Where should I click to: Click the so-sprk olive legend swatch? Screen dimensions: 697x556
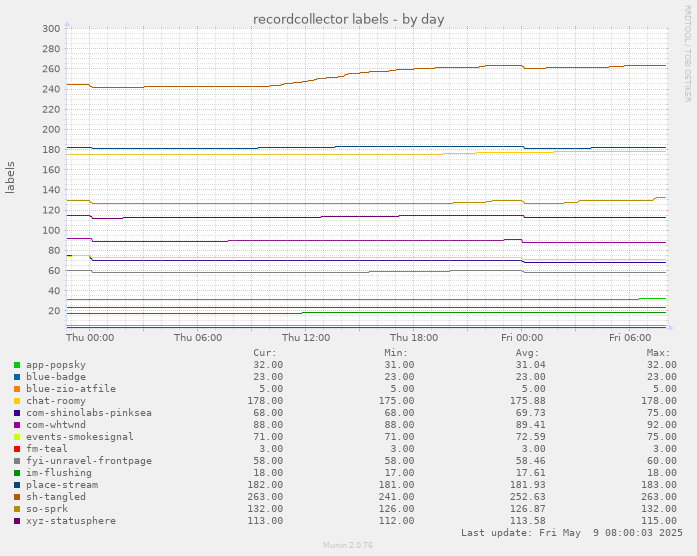(17, 509)
